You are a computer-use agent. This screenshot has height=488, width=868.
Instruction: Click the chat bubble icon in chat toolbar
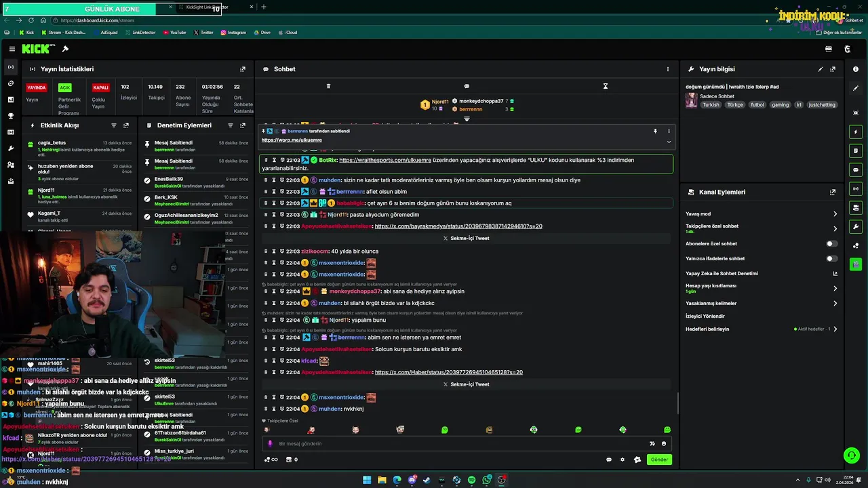pos(467,86)
